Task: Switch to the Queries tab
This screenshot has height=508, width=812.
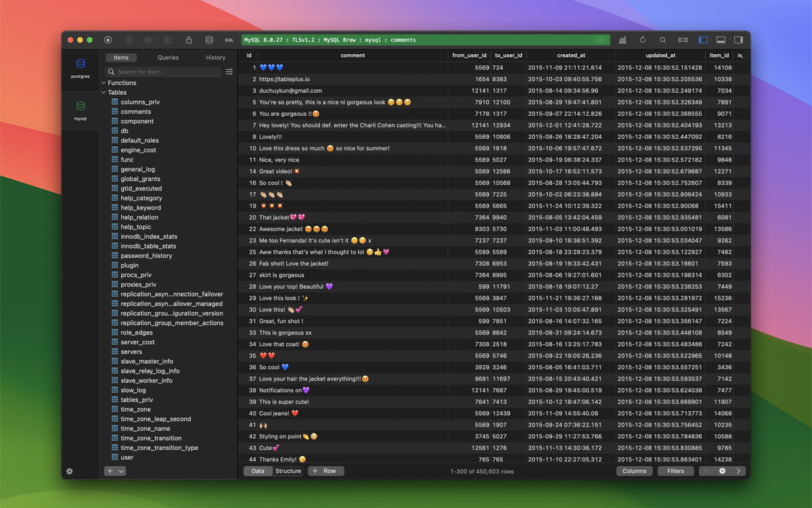Action: [x=168, y=58]
